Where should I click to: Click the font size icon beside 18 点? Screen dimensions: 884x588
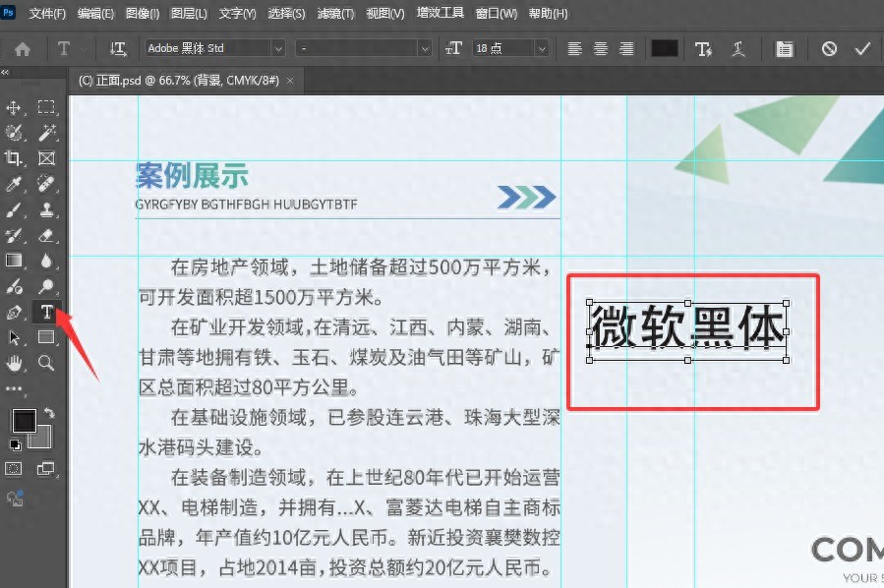click(454, 49)
